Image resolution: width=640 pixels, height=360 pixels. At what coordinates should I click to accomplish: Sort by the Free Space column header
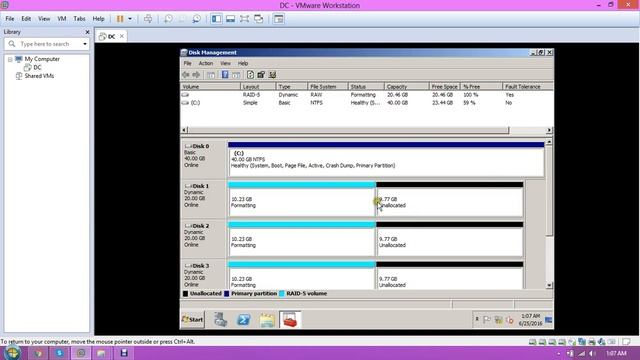pos(444,87)
